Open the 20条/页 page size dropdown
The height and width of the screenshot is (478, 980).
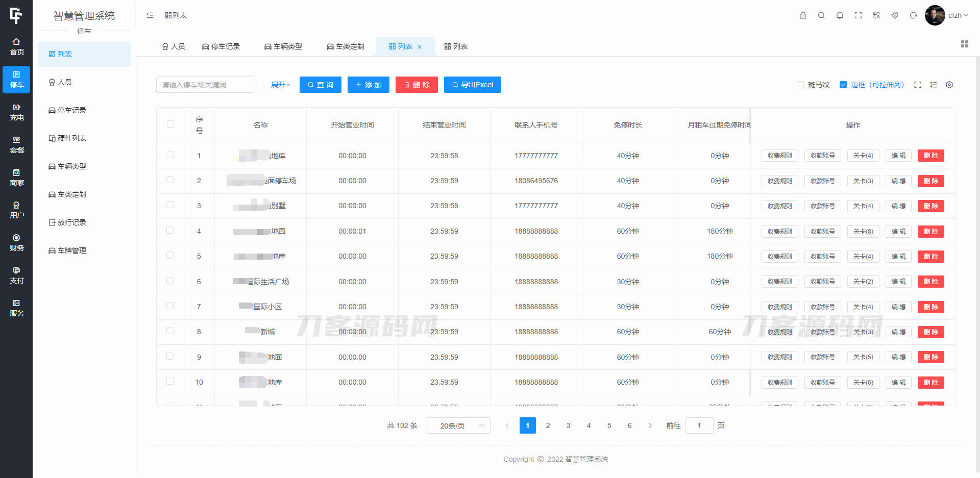(x=458, y=425)
